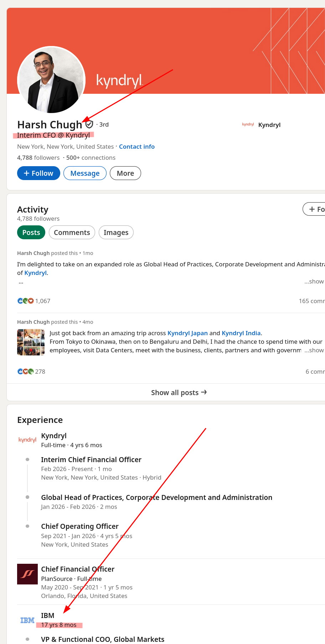This screenshot has height=644, width=325.
Task: Switch to the Comments activity filter
Action: tap(72, 232)
